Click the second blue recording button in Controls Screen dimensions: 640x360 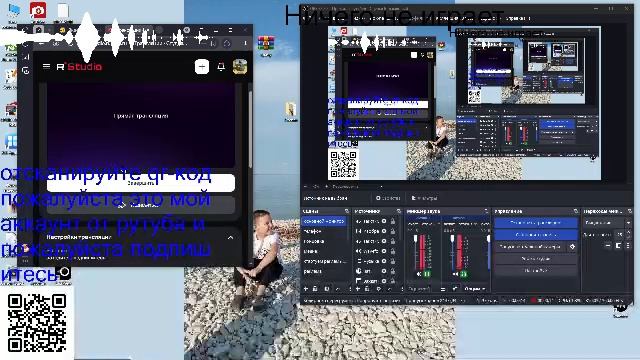click(536, 235)
